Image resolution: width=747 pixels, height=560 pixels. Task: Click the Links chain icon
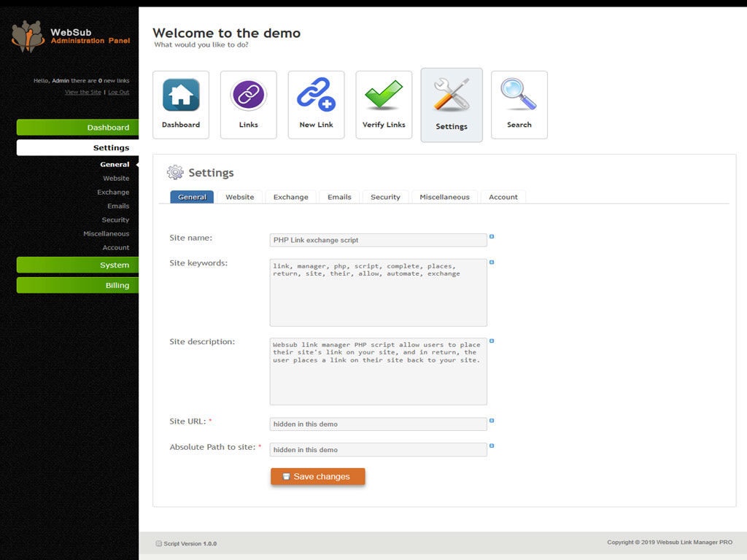click(x=248, y=96)
